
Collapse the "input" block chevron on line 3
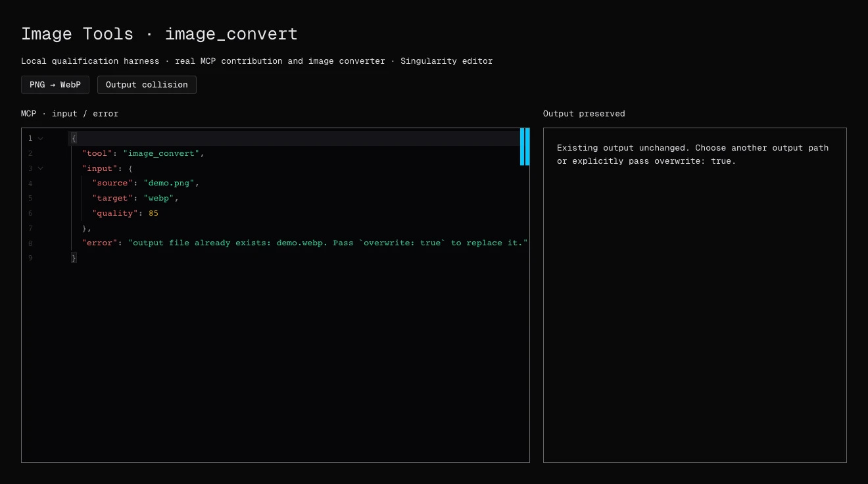(x=41, y=168)
